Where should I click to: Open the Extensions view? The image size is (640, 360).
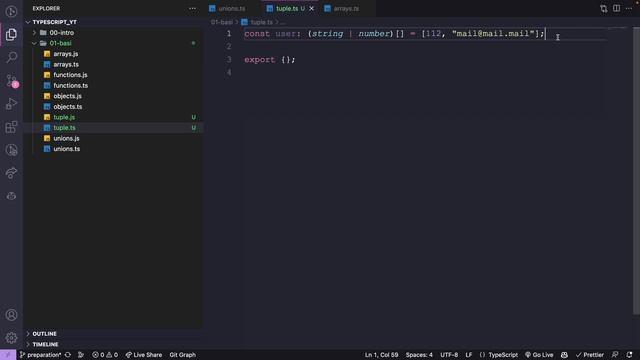[11, 127]
